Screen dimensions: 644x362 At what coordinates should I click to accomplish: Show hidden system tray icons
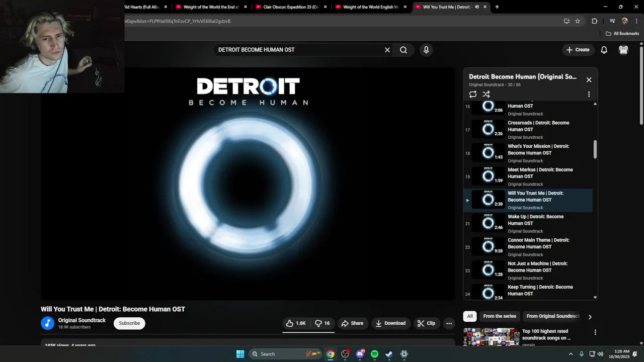(571, 354)
